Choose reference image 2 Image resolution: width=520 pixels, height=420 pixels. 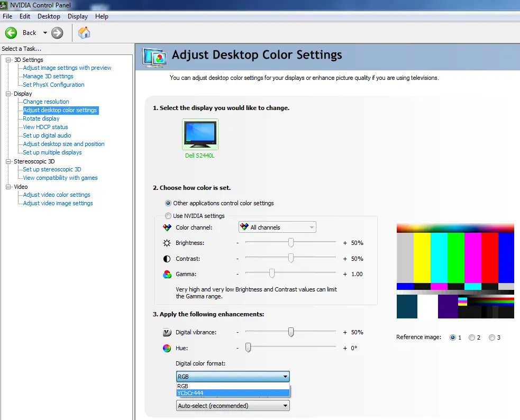point(472,337)
